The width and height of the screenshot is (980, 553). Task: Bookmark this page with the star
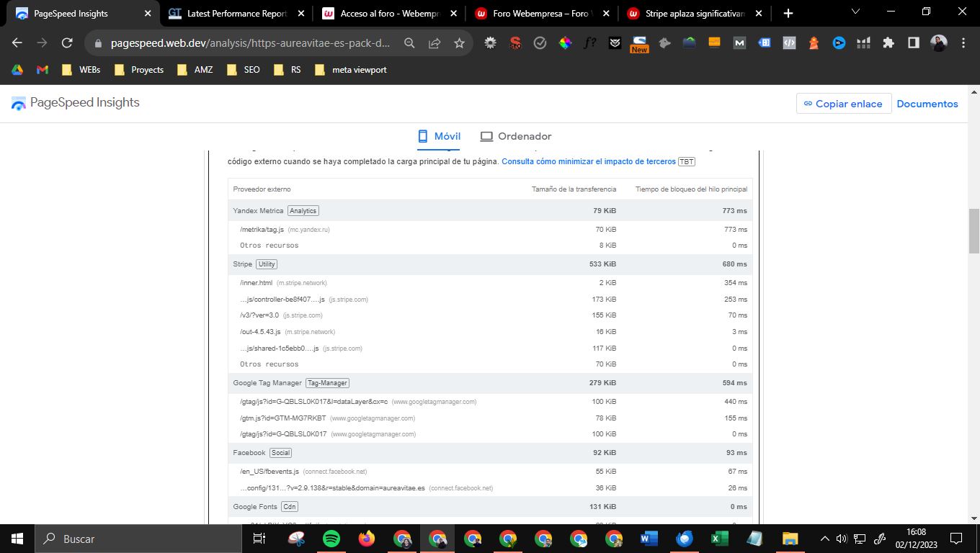459,43
